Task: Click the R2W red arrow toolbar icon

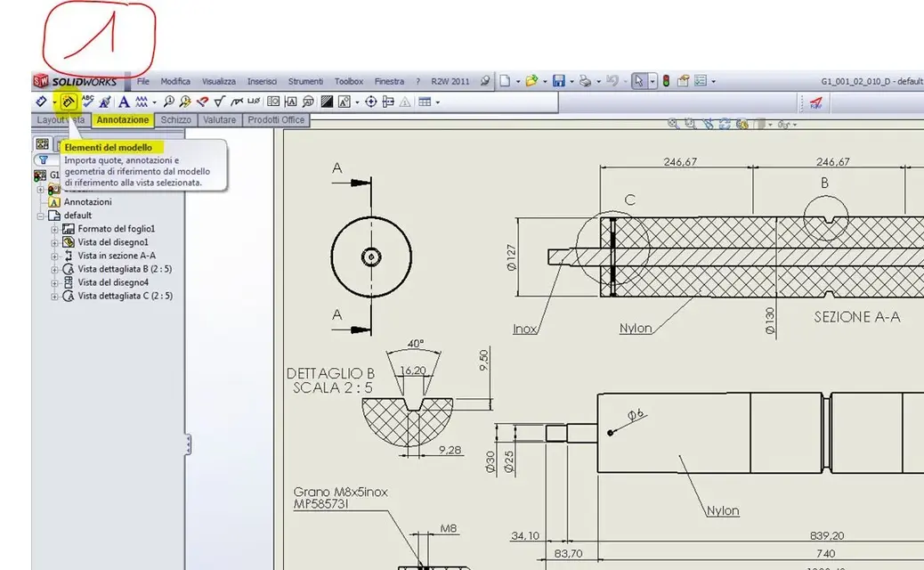Action: point(815,103)
